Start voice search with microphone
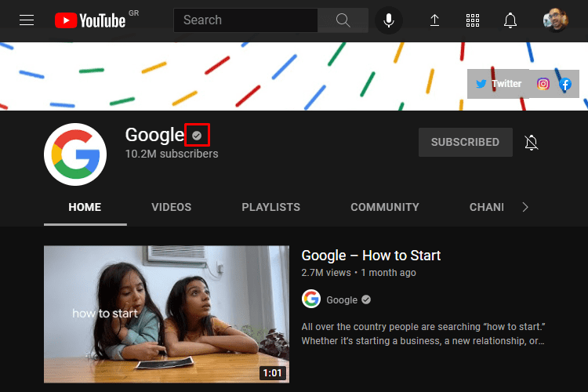Image resolution: width=588 pixels, height=392 pixels. coord(389,20)
